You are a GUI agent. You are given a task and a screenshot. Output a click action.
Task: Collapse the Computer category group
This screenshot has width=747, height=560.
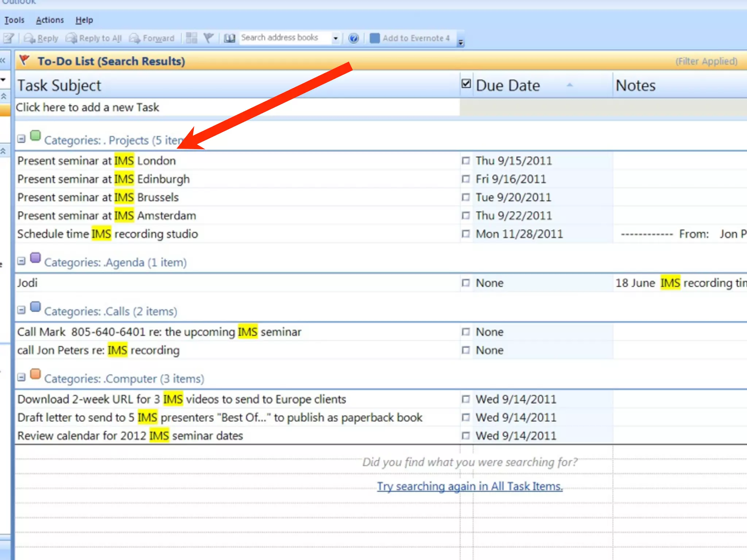pyautogui.click(x=22, y=377)
